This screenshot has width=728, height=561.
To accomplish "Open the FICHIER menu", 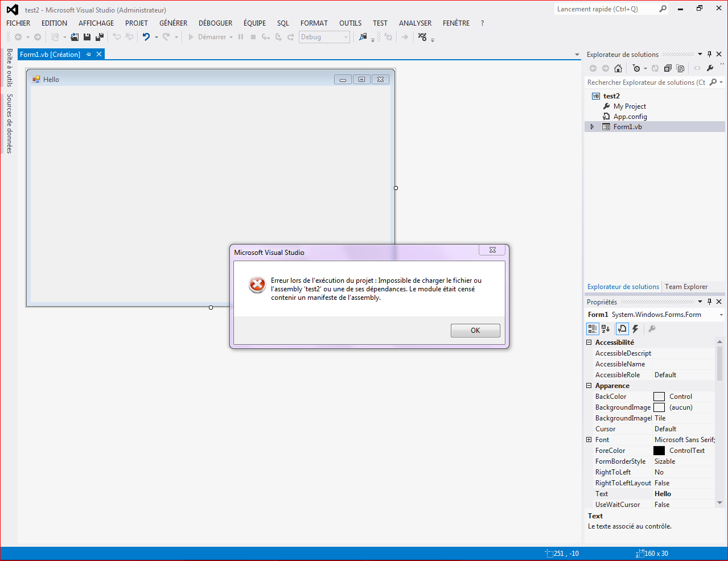I will (18, 23).
